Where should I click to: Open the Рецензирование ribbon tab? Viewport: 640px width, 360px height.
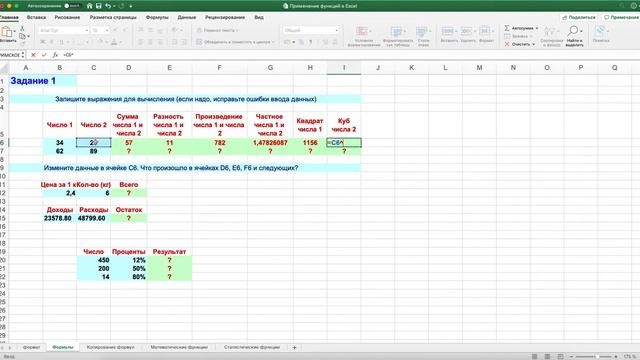[225, 17]
